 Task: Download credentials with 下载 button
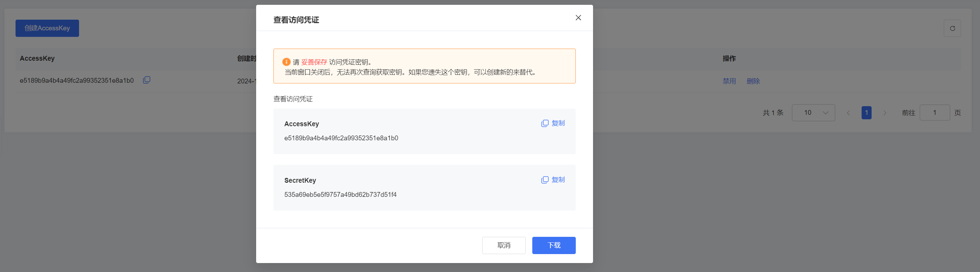(554, 245)
